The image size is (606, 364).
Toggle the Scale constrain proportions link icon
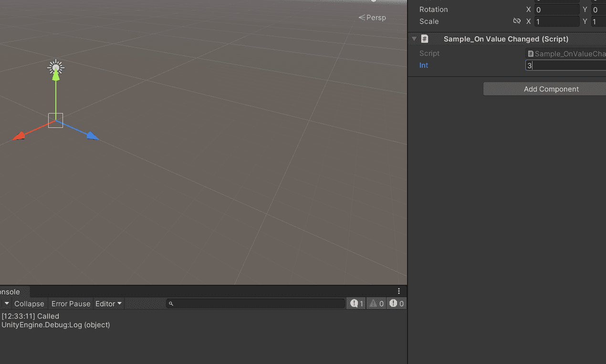point(517,21)
